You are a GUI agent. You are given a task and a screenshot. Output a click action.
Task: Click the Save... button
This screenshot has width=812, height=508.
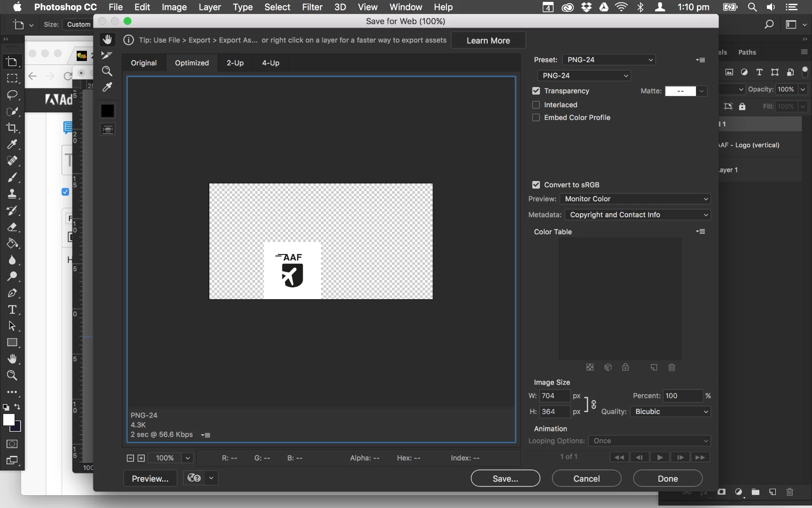click(x=506, y=478)
